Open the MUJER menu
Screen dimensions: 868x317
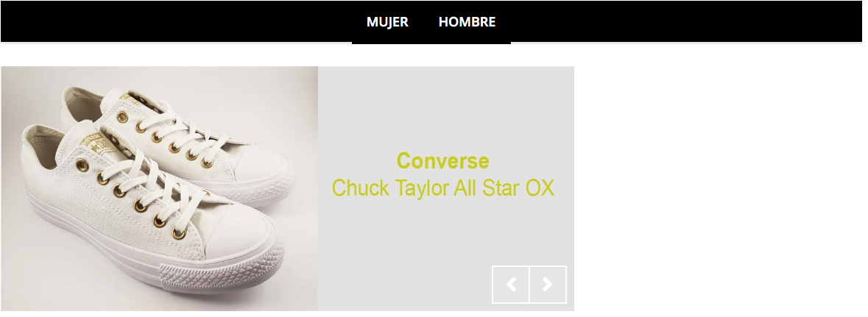pyautogui.click(x=387, y=22)
